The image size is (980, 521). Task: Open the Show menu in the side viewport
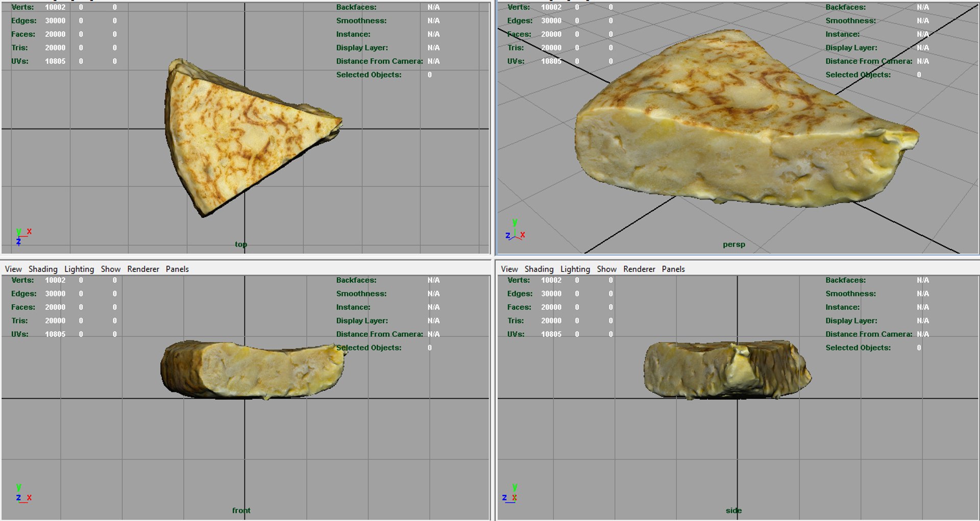tap(607, 269)
